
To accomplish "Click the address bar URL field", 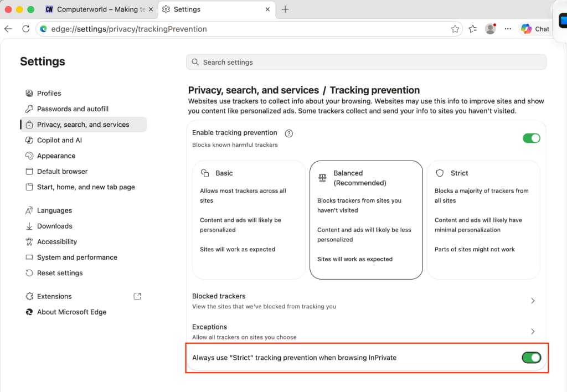I will [x=250, y=29].
